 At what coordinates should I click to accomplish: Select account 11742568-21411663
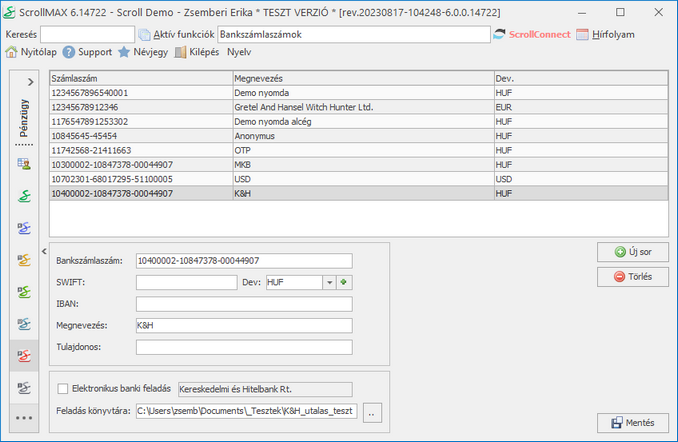[358, 150]
